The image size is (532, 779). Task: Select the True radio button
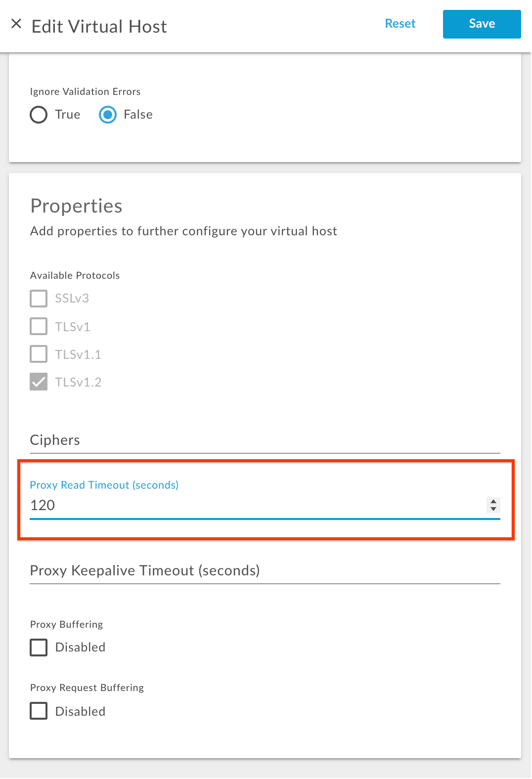point(38,115)
